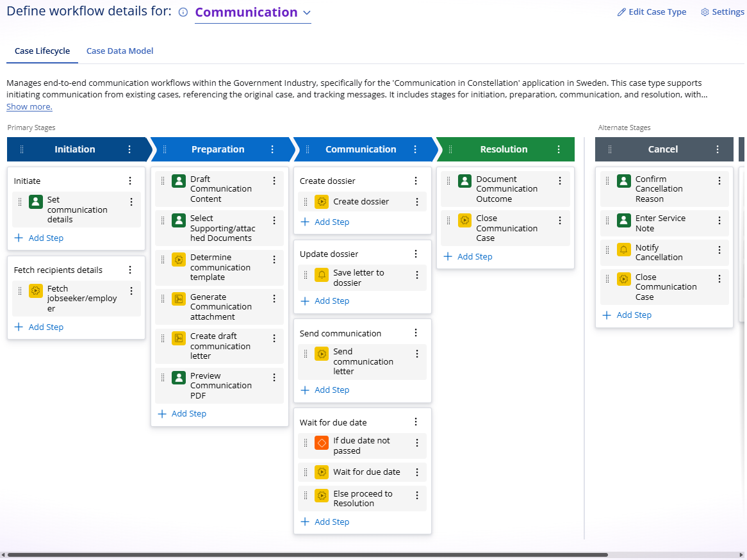
Task: Select the Resolution stage header
Action: pos(504,149)
